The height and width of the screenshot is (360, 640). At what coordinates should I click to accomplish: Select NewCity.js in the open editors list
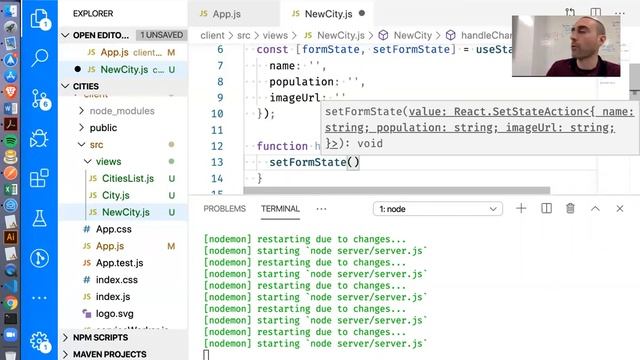coord(123,69)
